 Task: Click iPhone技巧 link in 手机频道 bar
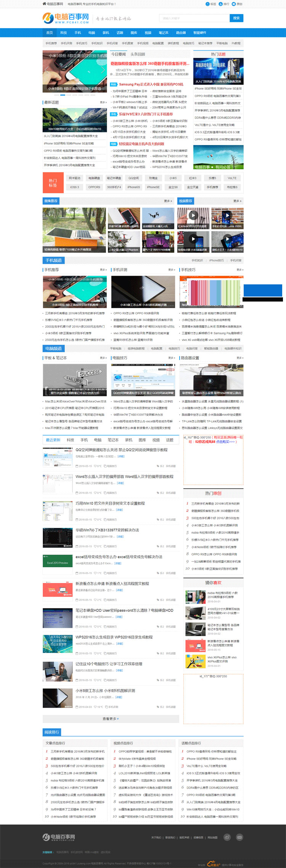tap(217, 260)
